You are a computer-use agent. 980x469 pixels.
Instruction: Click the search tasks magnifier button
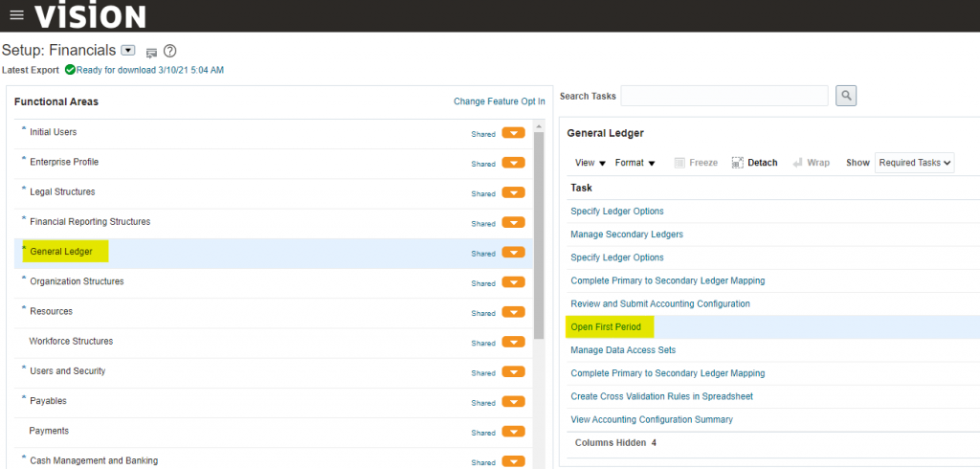[845, 96]
